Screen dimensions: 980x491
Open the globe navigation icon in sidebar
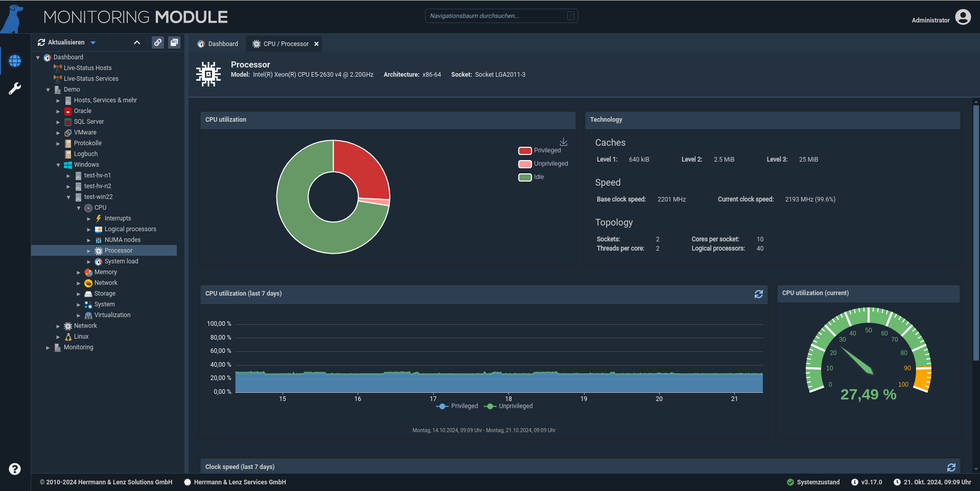[x=15, y=61]
